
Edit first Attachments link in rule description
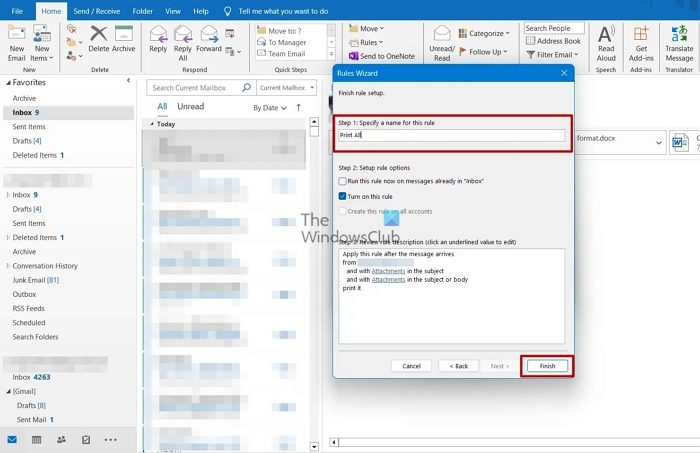tap(388, 271)
